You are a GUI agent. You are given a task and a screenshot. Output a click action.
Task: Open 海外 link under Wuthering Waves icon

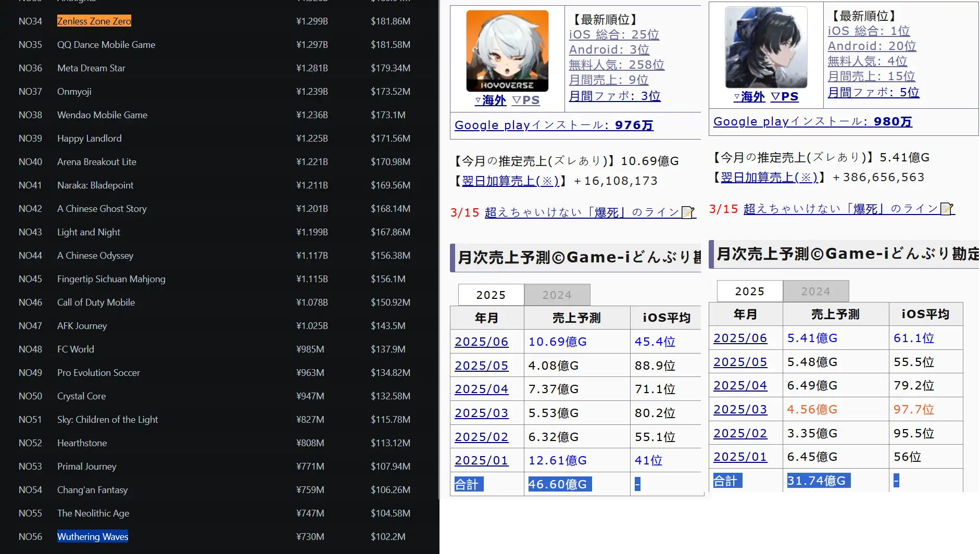[x=749, y=96]
